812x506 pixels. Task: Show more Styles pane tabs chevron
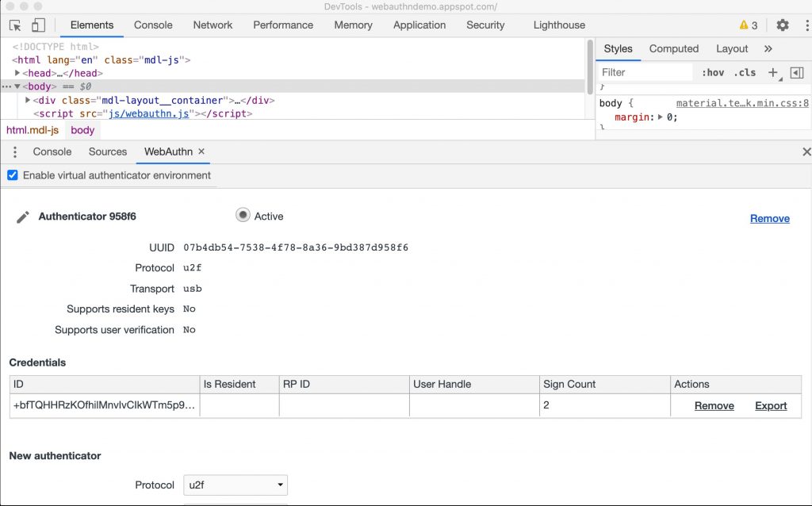768,48
